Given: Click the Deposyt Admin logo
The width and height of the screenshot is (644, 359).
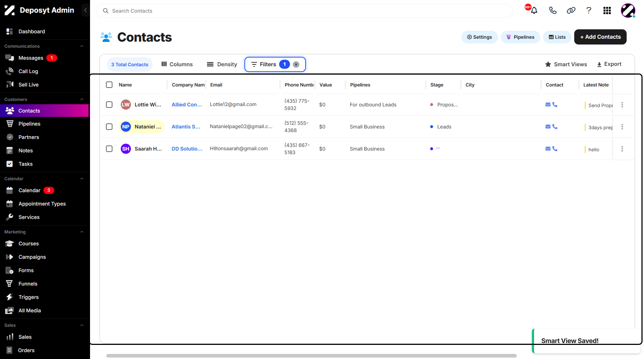Looking at the screenshot, I should [10, 10].
